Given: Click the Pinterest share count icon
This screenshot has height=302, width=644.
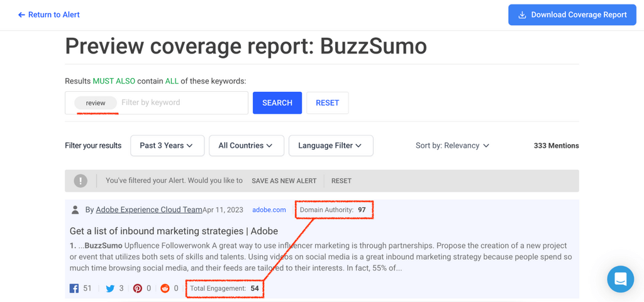Looking at the screenshot, I should (138, 288).
